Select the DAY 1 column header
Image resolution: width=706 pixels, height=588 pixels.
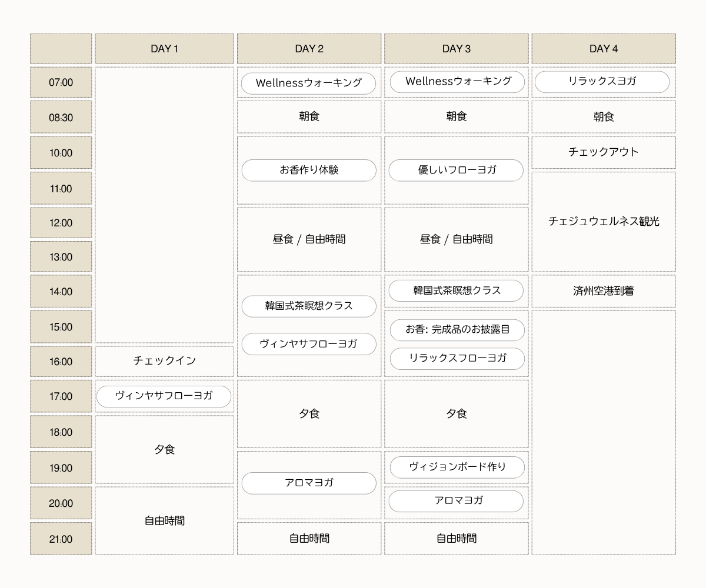coord(164,48)
